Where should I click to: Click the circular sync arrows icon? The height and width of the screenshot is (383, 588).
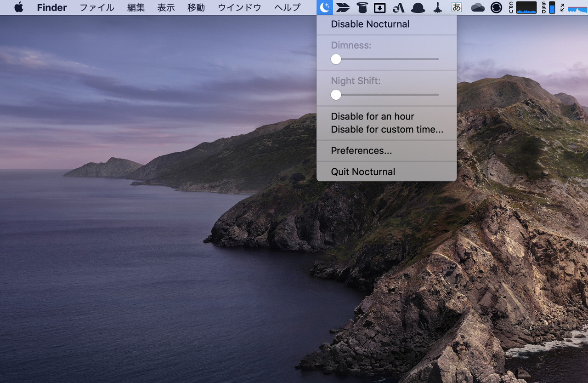coord(496,7)
